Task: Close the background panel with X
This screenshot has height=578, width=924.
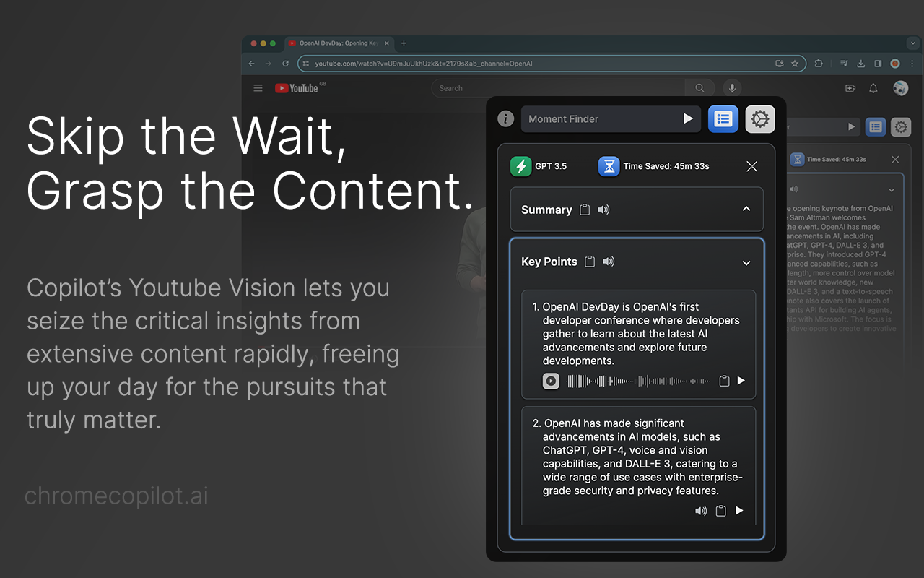Action: point(895,159)
